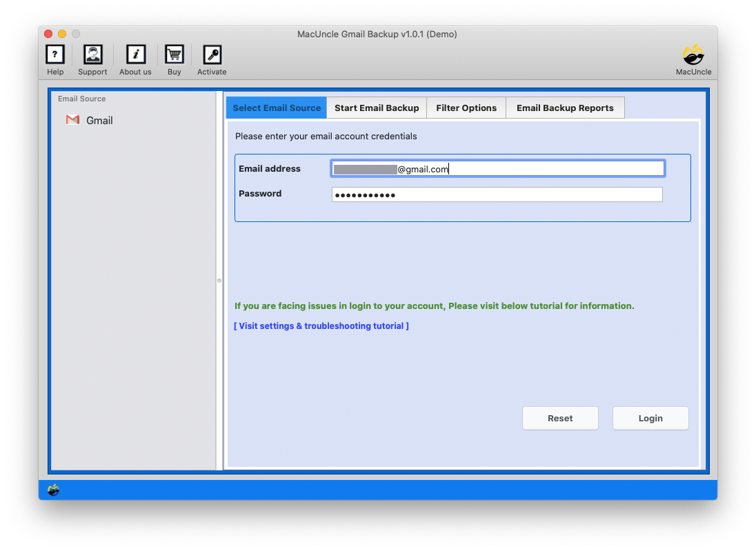
Task: Open the Help toolbar icon
Action: [x=55, y=54]
